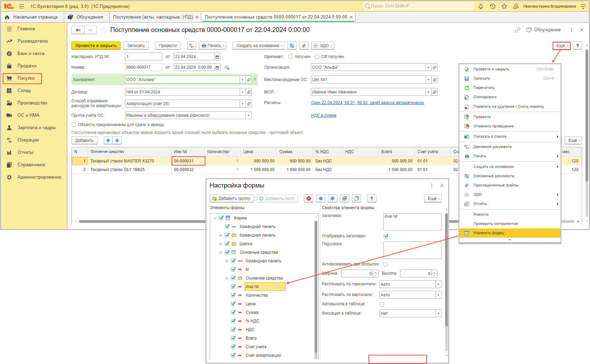Click Записать button
This screenshot has height=364, width=590.
[136, 46]
